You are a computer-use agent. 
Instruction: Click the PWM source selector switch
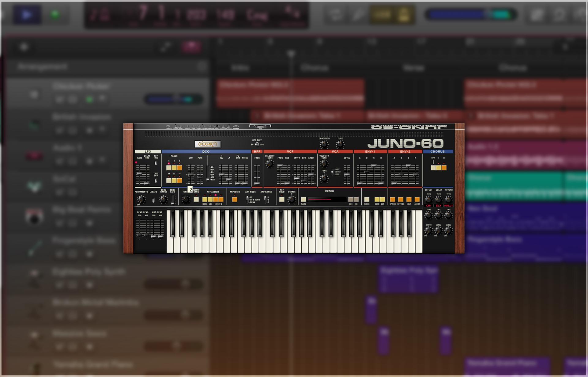tap(208, 173)
